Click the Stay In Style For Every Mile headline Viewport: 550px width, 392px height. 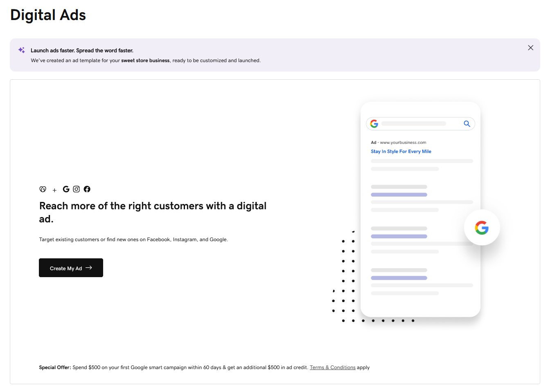pos(401,151)
